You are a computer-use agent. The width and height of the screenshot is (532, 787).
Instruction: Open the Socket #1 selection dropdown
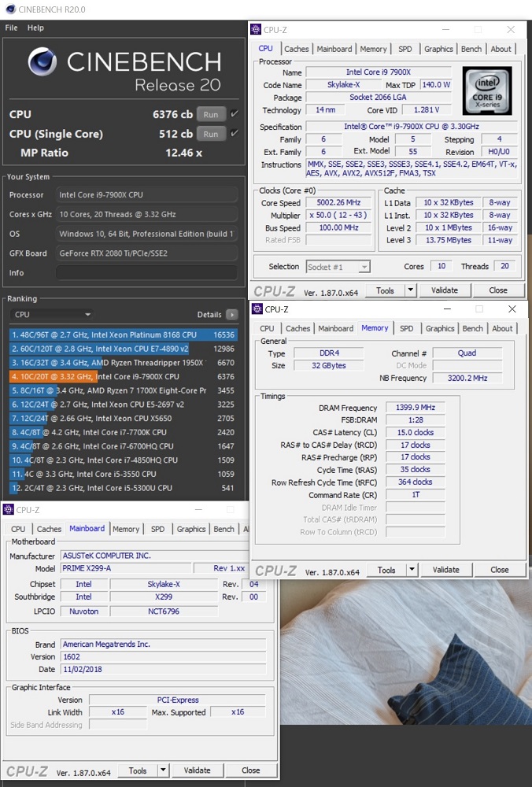pyautogui.click(x=338, y=267)
